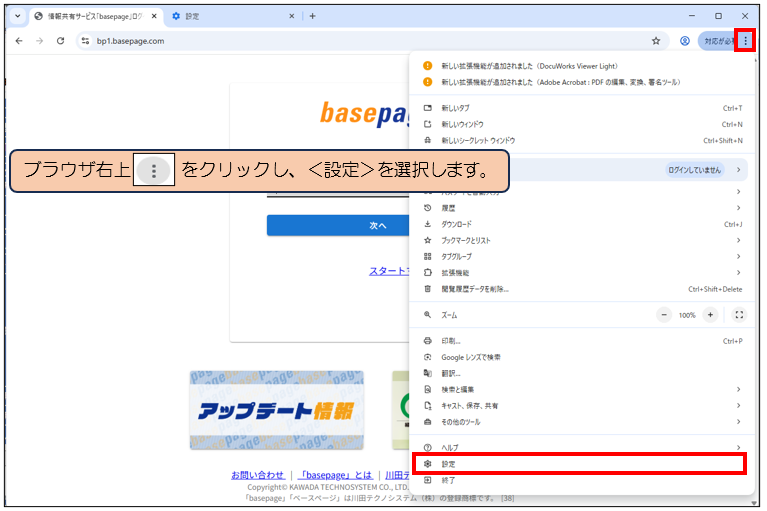Open the お問い合わせ link

(257, 475)
